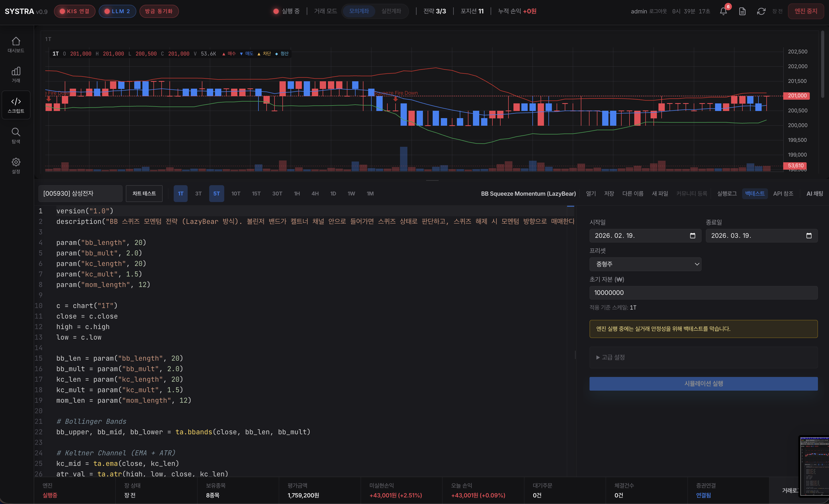Image resolution: width=829 pixels, height=504 pixels.
Task: Expand the 고급 설정 section
Action: click(610, 357)
